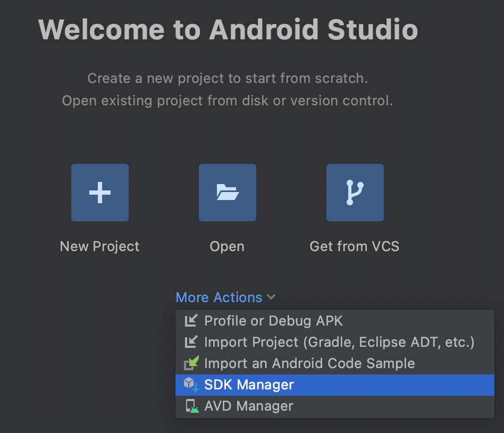Click the New Project label
This screenshot has width=504, height=433.
[x=99, y=247]
